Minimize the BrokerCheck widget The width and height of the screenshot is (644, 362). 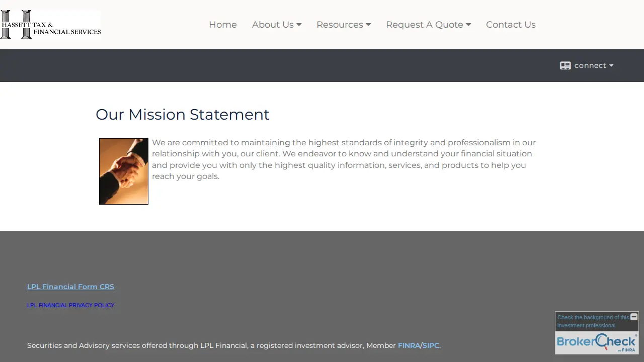pyautogui.click(x=634, y=317)
